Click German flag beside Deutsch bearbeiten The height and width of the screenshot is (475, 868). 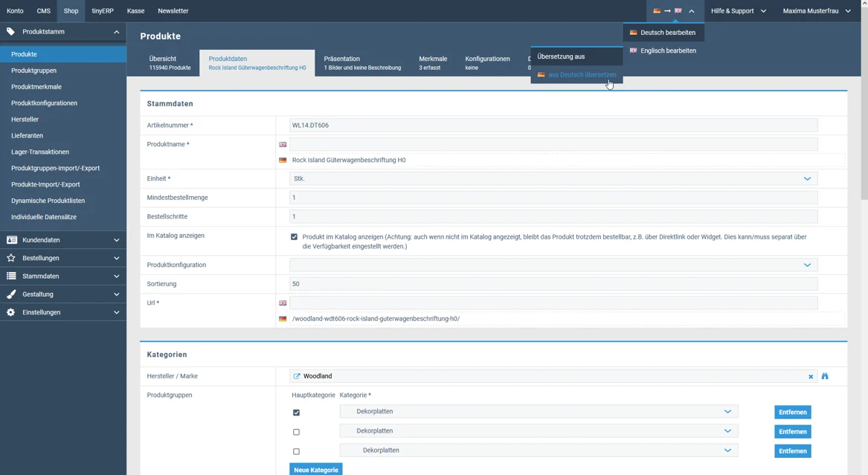click(633, 33)
